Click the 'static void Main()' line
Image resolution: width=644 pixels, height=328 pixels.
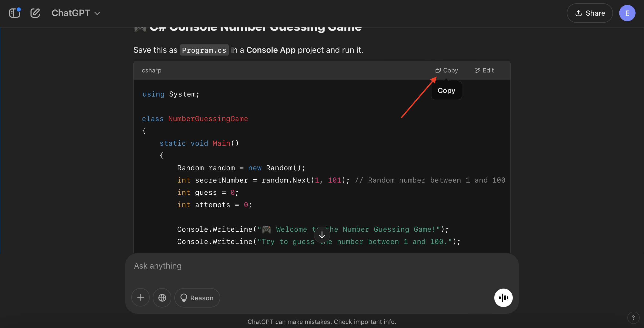[x=199, y=143]
